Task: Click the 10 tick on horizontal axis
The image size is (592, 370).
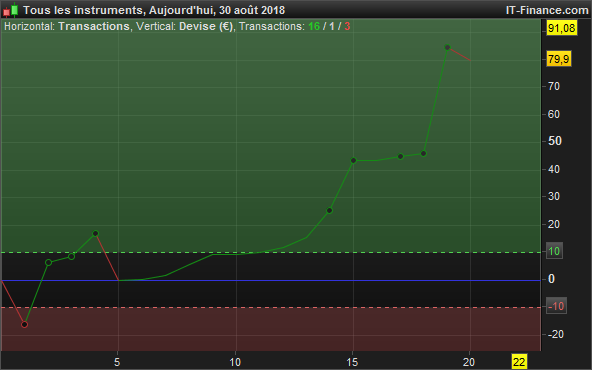Action: click(x=235, y=362)
